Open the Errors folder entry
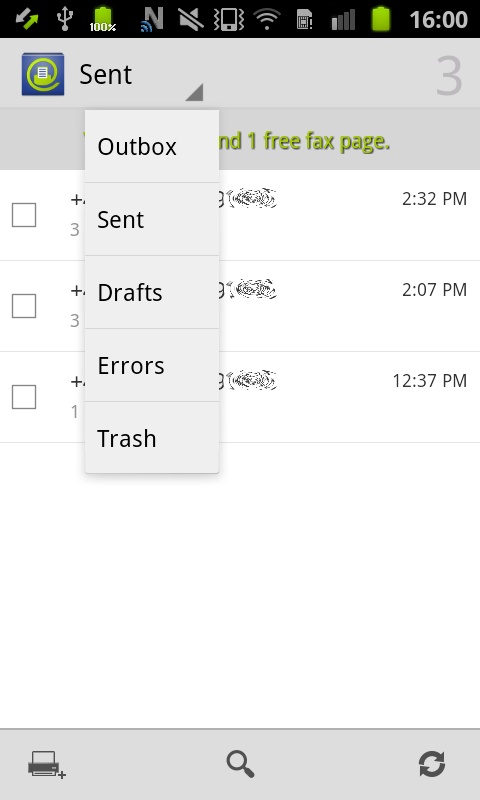480x800 pixels. pos(152,365)
